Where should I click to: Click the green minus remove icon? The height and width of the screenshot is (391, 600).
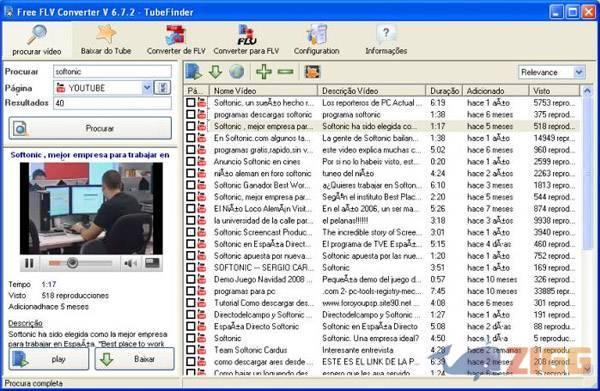tap(285, 72)
